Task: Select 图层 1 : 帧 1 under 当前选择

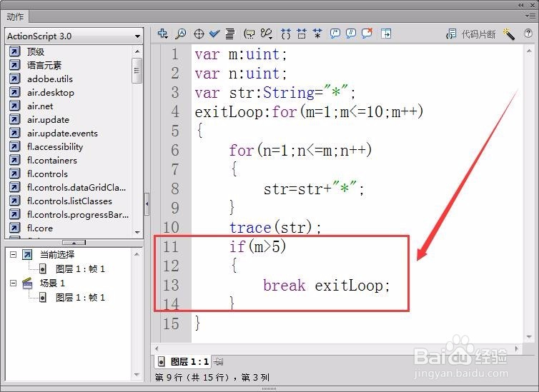Action: [80, 268]
